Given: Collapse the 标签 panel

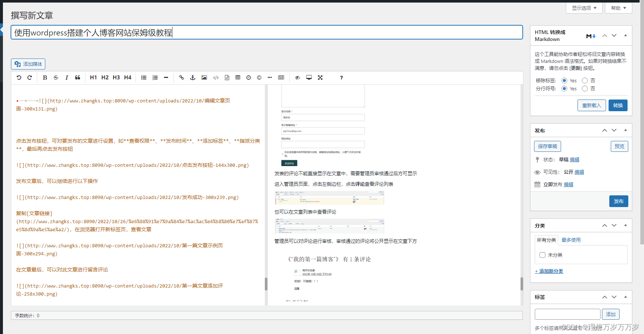Looking at the screenshot, I should pos(625,297).
